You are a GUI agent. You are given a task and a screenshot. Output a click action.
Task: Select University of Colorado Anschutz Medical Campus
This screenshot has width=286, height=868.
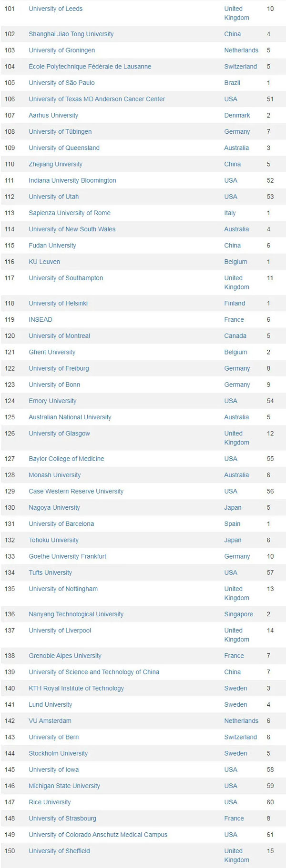point(98,835)
